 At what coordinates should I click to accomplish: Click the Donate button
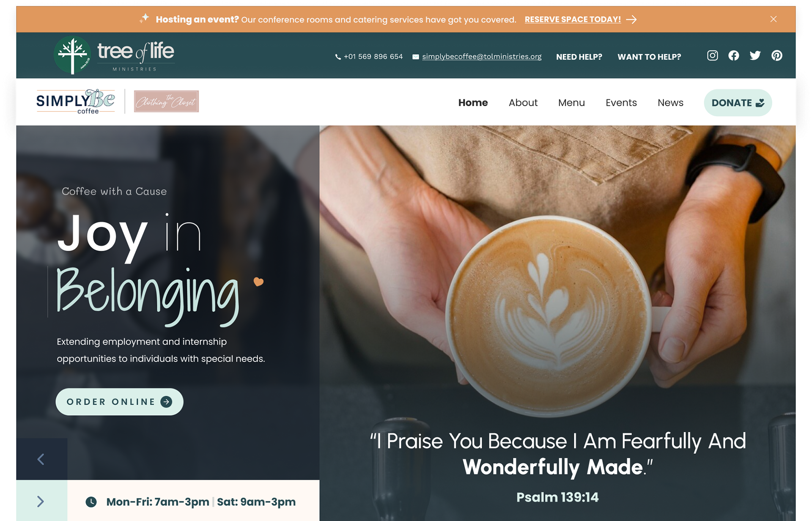(738, 103)
